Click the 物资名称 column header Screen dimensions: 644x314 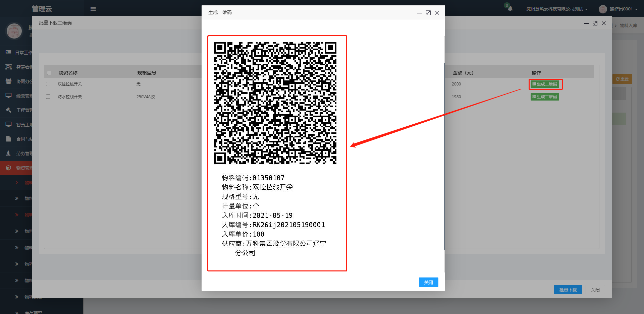click(68, 73)
